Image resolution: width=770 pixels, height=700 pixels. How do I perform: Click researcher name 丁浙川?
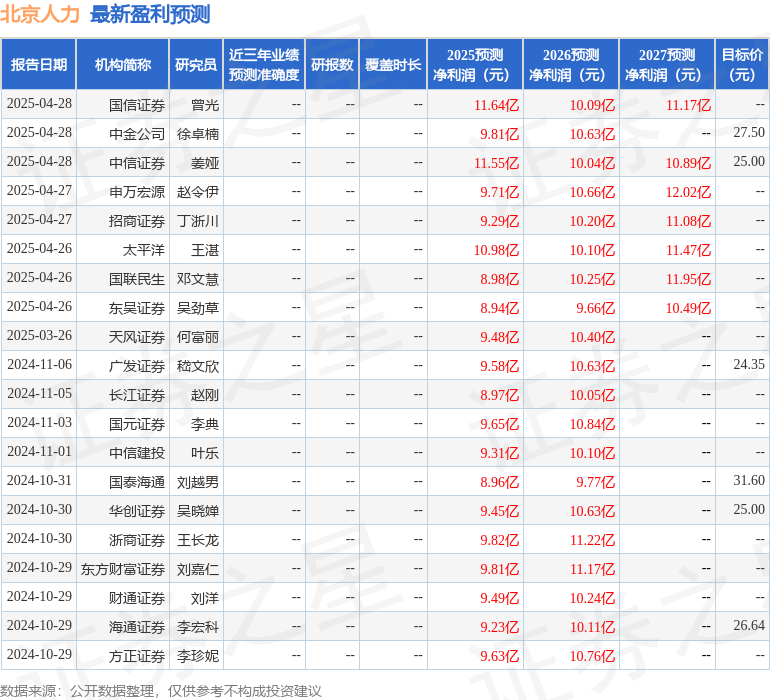tap(198, 221)
